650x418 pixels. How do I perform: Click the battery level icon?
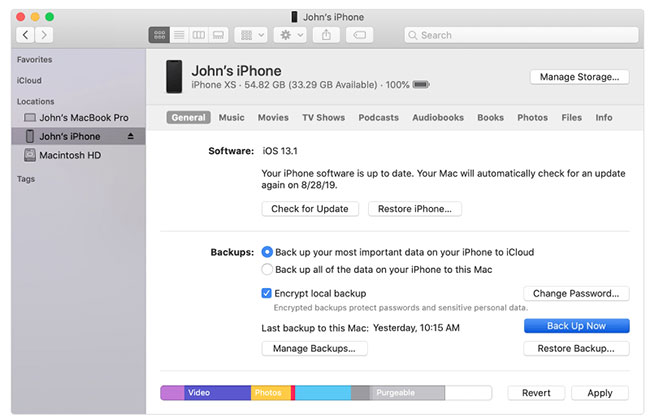click(x=421, y=85)
